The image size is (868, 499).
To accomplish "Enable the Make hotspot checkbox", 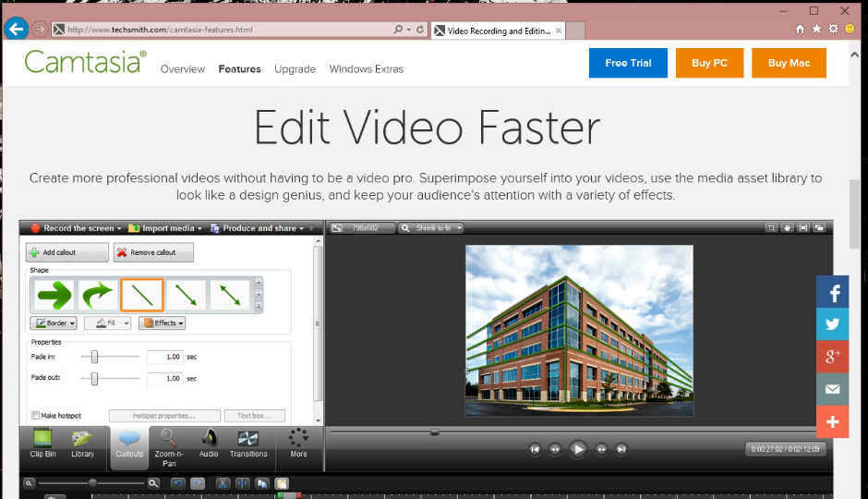I will [35, 416].
